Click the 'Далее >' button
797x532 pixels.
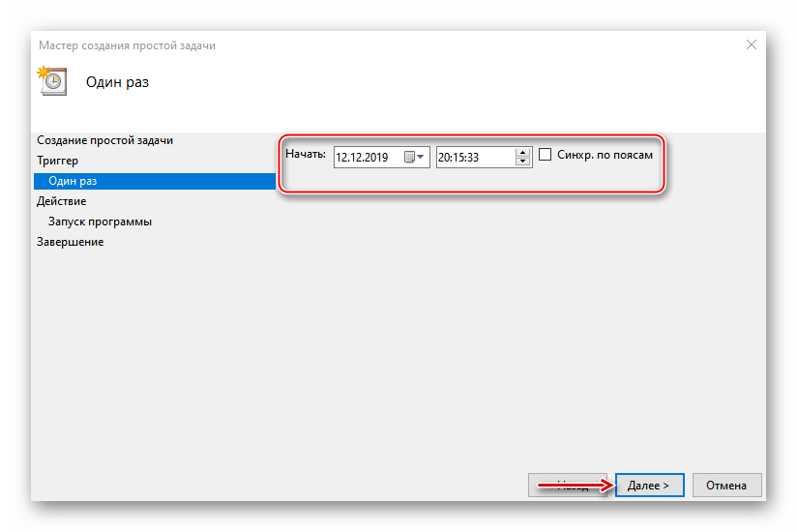[x=649, y=485]
